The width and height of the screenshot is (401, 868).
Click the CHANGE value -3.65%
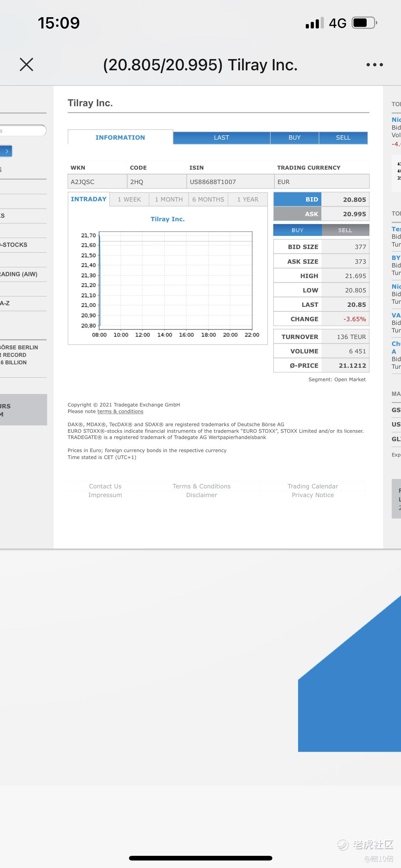pyautogui.click(x=354, y=319)
